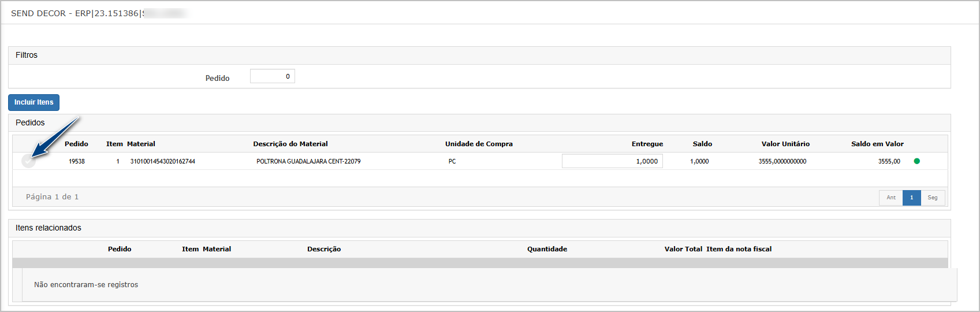Image resolution: width=980 pixels, height=312 pixels.
Task: Click the Quantidade column header
Action: (x=547, y=249)
